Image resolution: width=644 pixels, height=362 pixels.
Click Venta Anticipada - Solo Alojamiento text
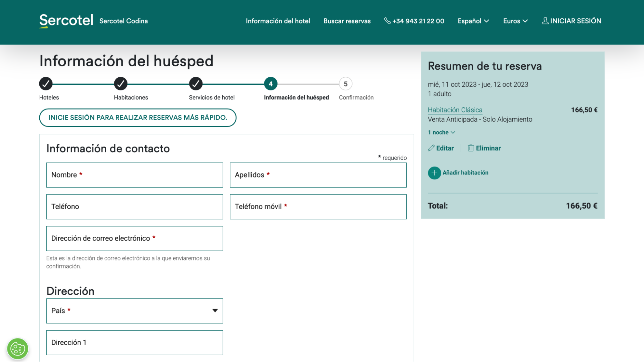click(x=480, y=119)
